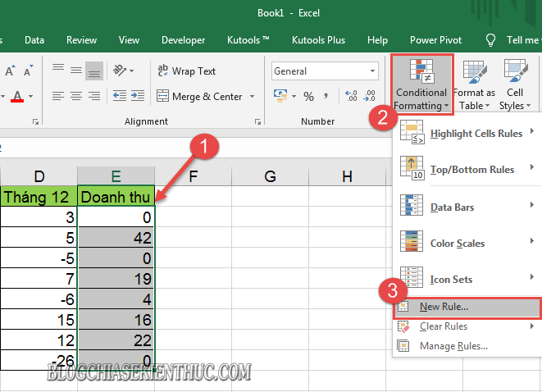Click the Decrease Font Size icon
The image size is (542, 392).
pos(28,71)
